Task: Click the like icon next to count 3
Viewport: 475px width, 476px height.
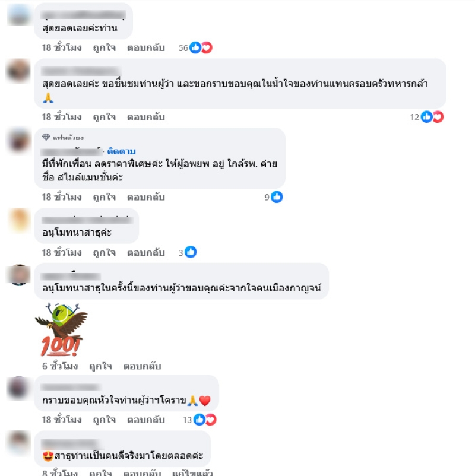Action: (191, 252)
